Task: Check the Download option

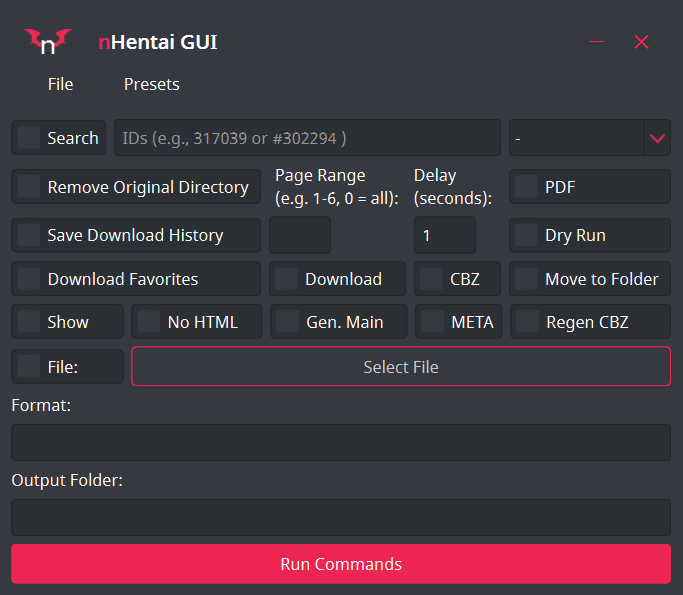Action: [286, 279]
